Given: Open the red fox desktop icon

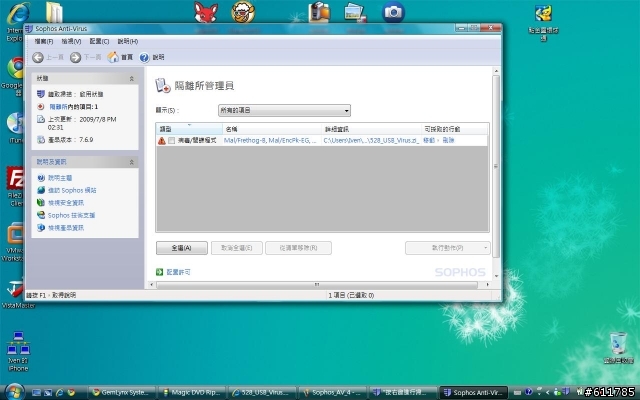Looking at the screenshot, I should point(206,12).
